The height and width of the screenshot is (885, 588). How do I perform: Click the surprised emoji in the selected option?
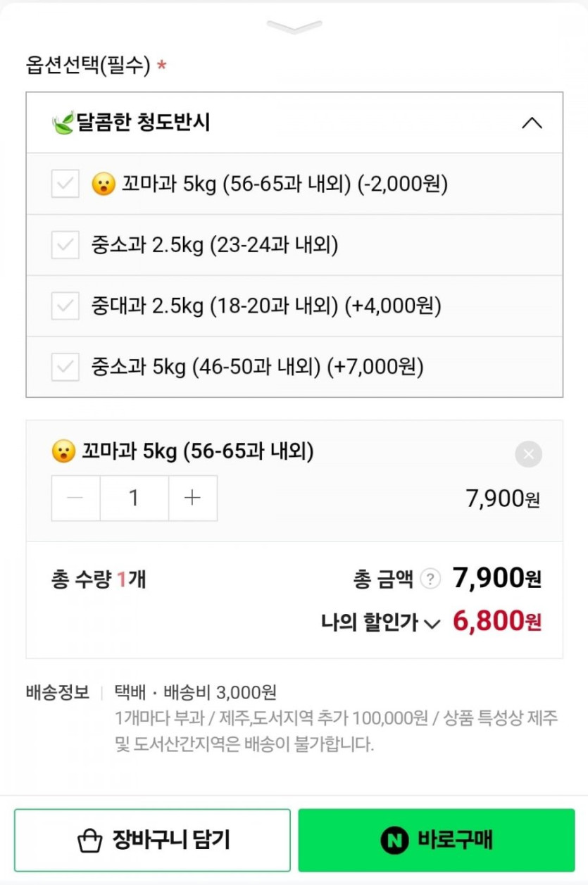(63, 451)
